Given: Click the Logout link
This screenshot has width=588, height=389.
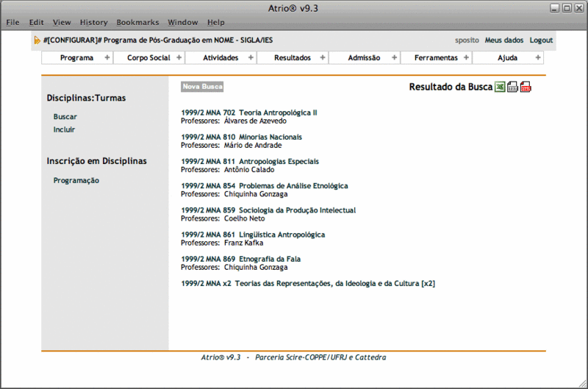Looking at the screenshot, I should [541, 40].
